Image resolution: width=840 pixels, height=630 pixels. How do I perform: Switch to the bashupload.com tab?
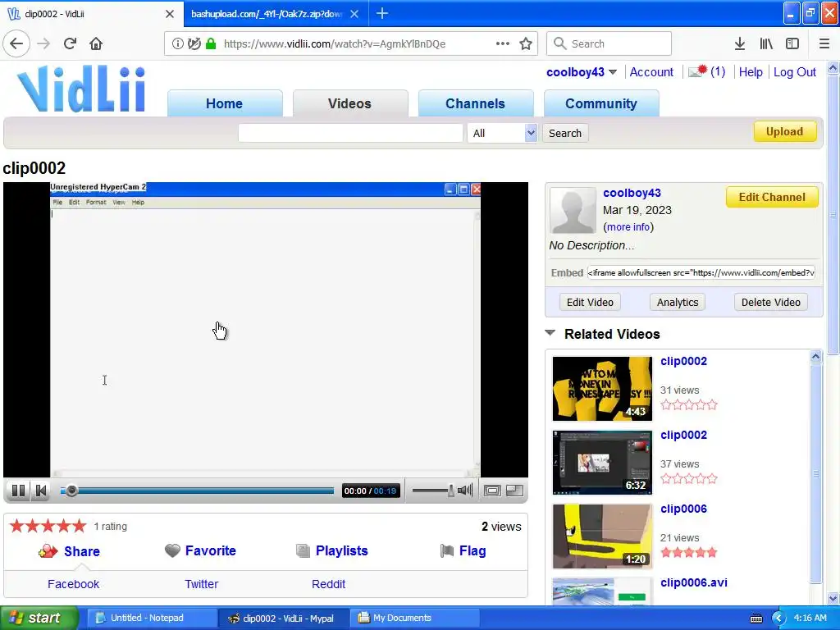click(267, 14)
